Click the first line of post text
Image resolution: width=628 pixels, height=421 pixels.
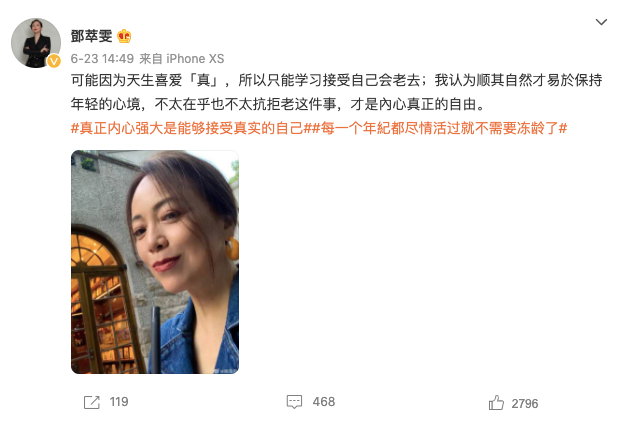336,81
